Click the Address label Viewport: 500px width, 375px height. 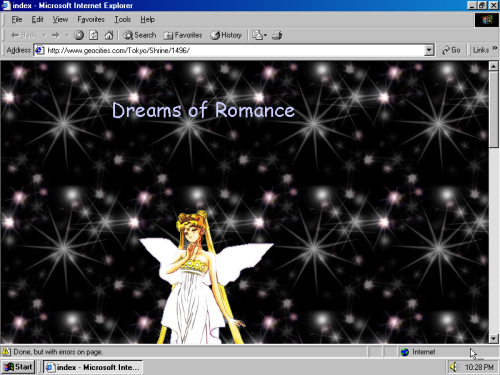pos(19,50)
